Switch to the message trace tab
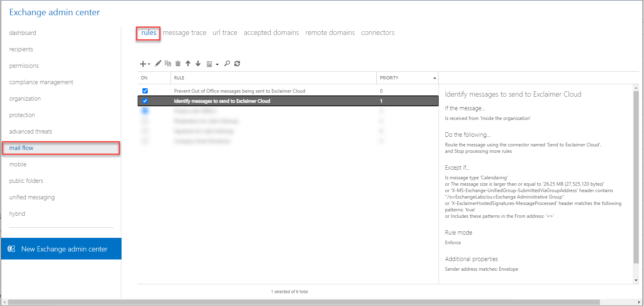644x306 pixels. (x=185, y=32)
